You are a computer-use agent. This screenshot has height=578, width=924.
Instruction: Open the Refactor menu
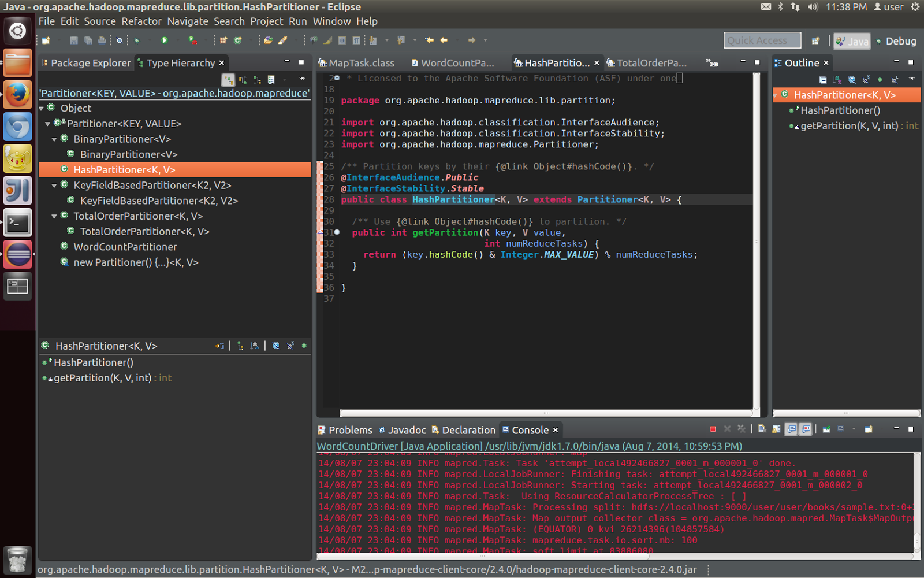(141, 21)
